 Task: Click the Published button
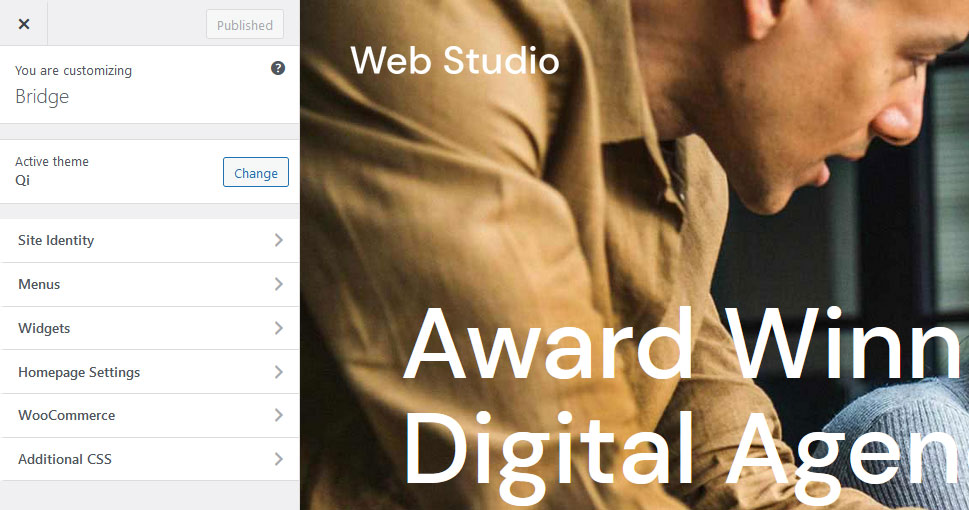click(245, 25)
